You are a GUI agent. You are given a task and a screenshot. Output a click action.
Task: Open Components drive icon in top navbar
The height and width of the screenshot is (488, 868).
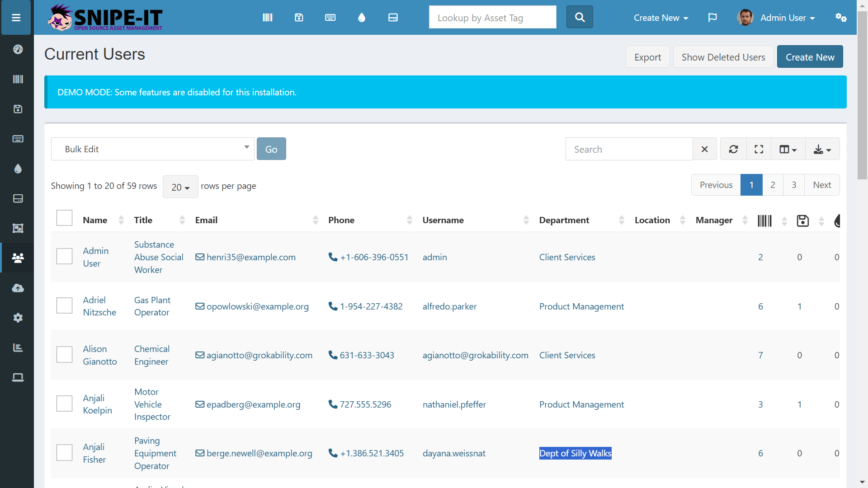click(x=393, y=18)
